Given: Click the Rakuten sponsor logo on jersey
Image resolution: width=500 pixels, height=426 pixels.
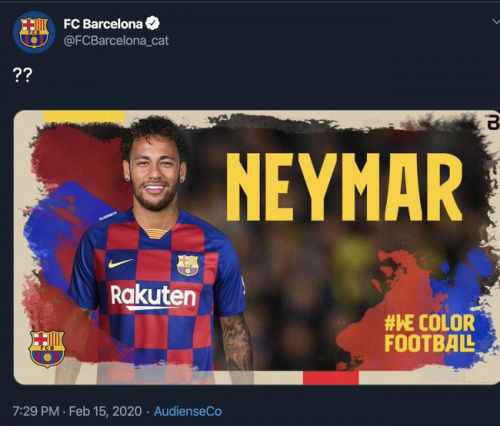Looking at the screenshot, I should click(153, 296).
